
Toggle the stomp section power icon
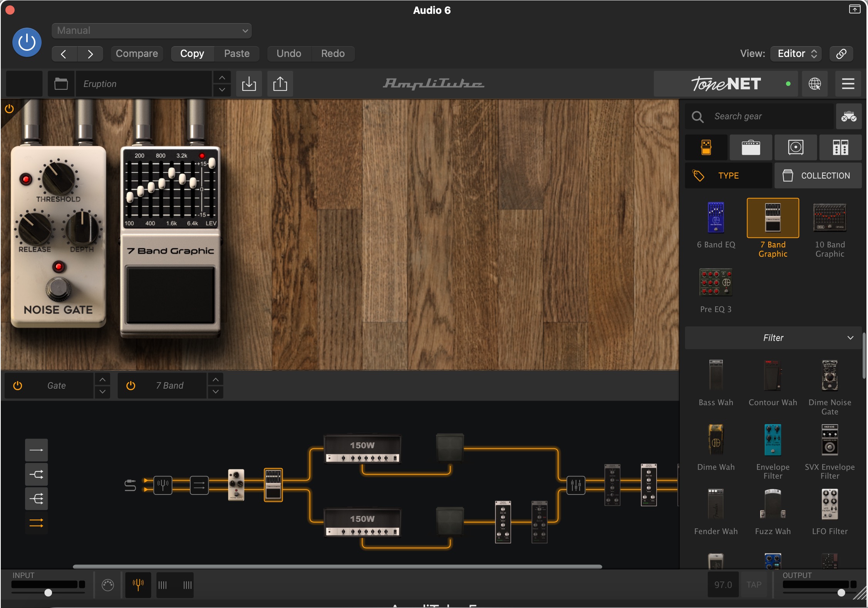[9, 109]
